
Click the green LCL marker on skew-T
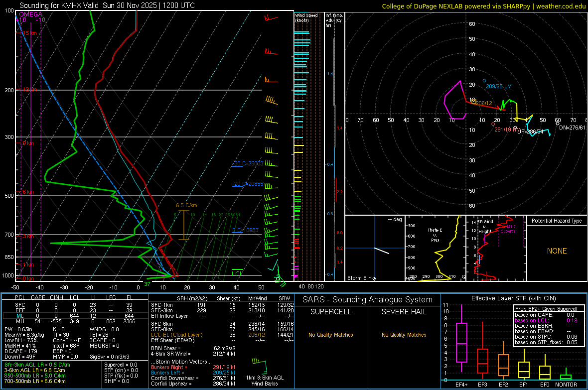[x=237, y=273]
